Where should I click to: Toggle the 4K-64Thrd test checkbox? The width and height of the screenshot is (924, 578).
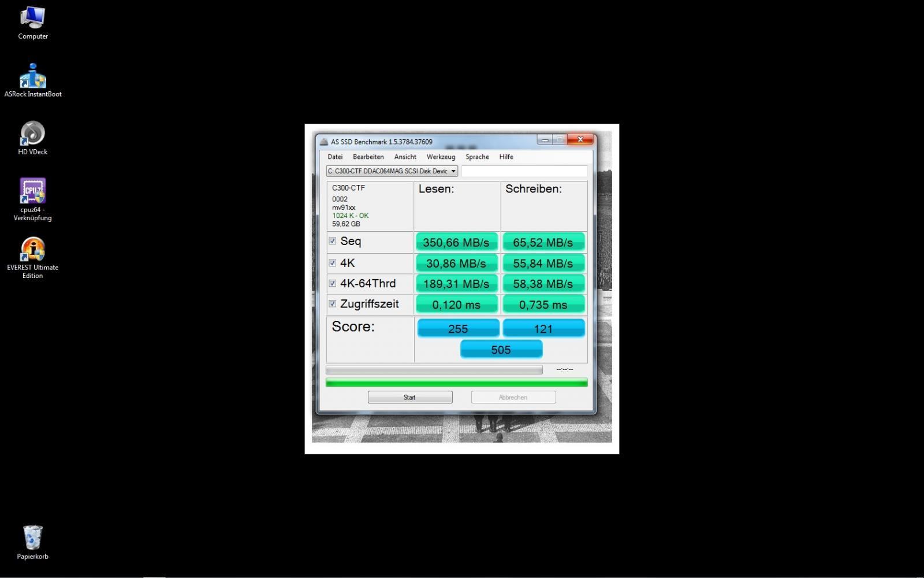coord(333,283)
